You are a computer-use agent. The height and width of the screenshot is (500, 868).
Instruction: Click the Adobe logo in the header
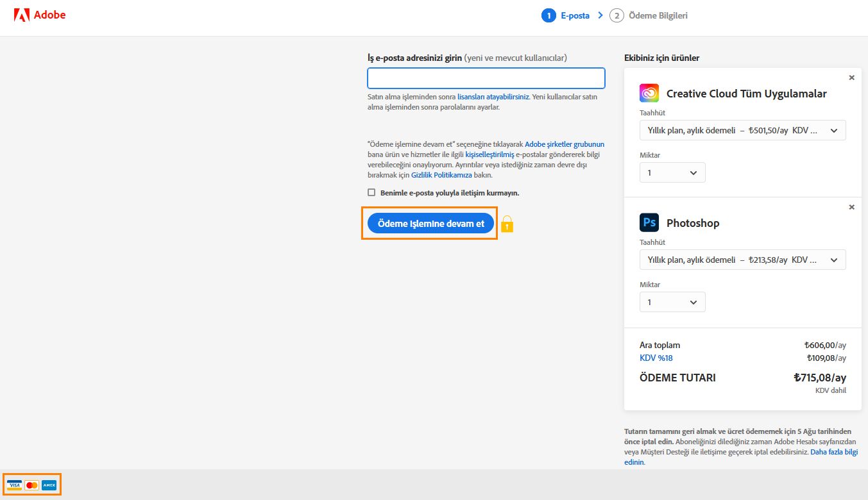click(40, 15)
